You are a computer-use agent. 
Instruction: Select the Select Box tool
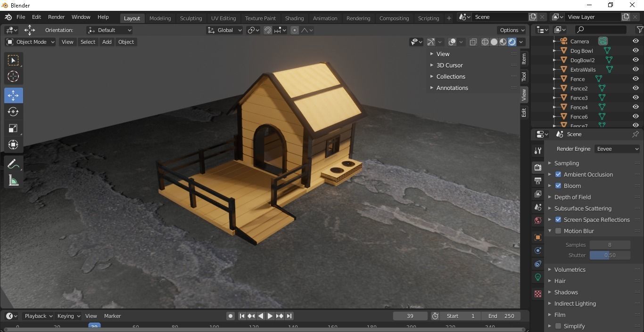(x=13, y=60)
